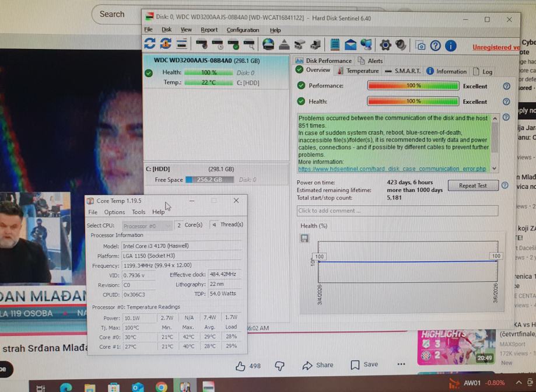The height and width of the screenshot is (392, 536).
Task: Select the Overview tab
Action: click(313, 70)
